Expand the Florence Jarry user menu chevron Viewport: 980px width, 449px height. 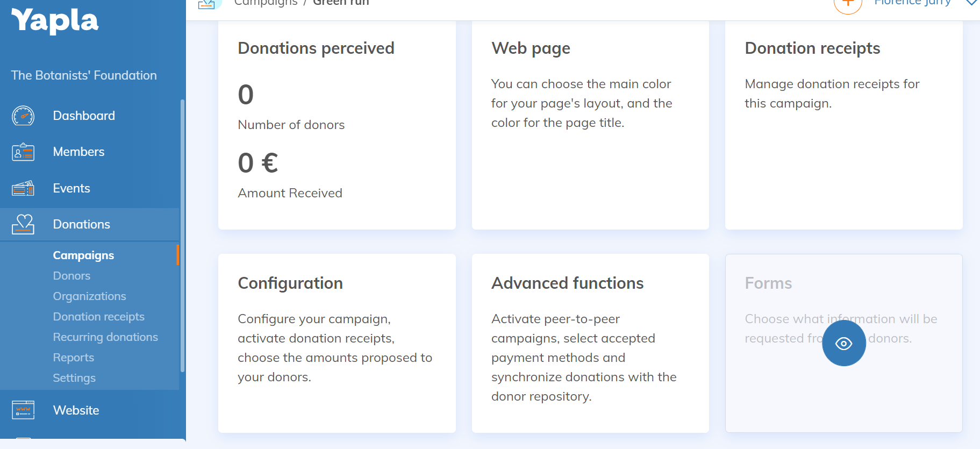[x=971, y=3]
